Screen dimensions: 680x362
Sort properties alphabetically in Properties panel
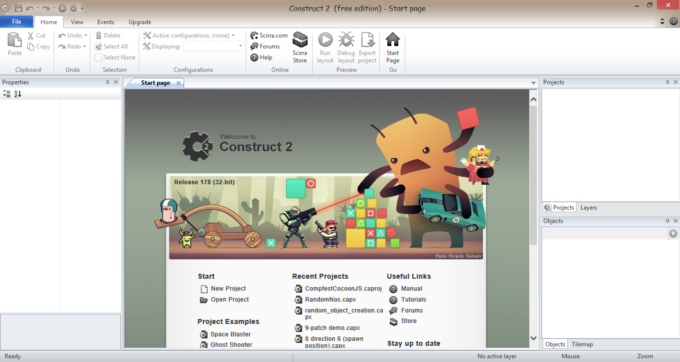point(17,94)
